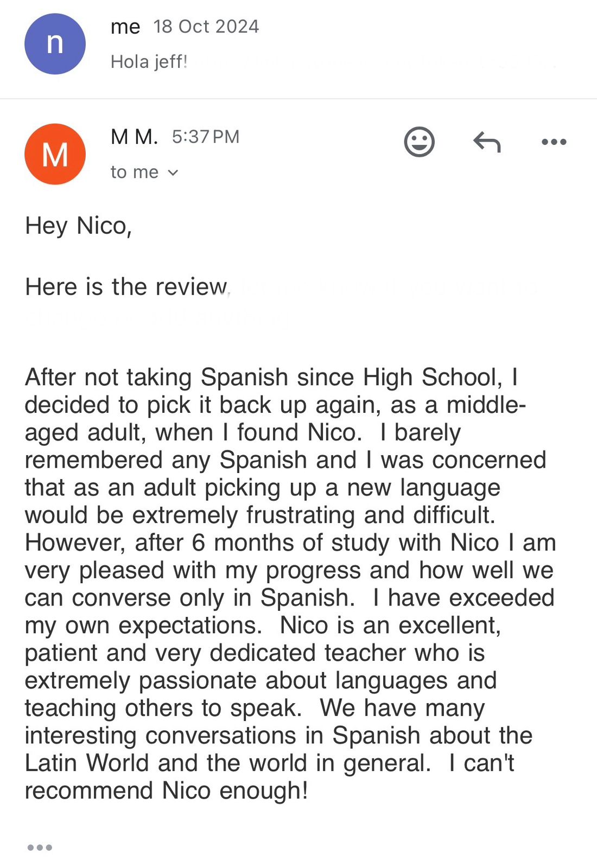Show trimmed content via bottom ellipsis
The height and width of the screenshot is (868, 597).
(40, 847)
